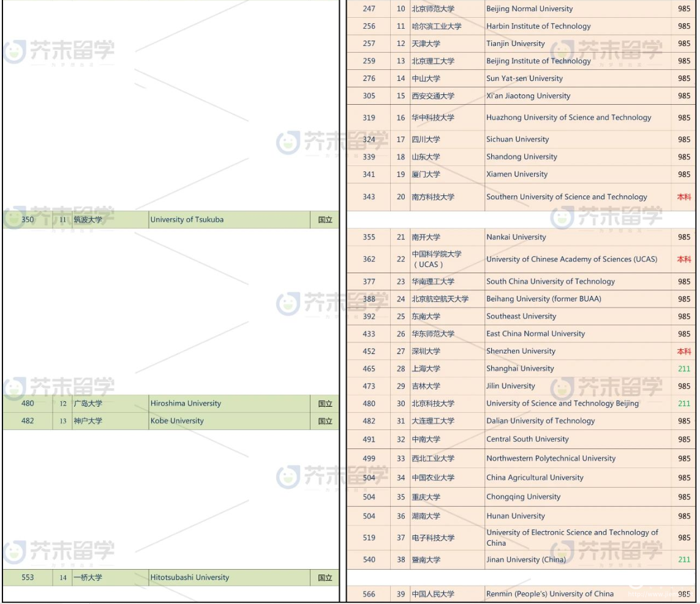The image size is (700, 604).
Task: Select the Chongqing University cell
Action: tap(578, 497)
